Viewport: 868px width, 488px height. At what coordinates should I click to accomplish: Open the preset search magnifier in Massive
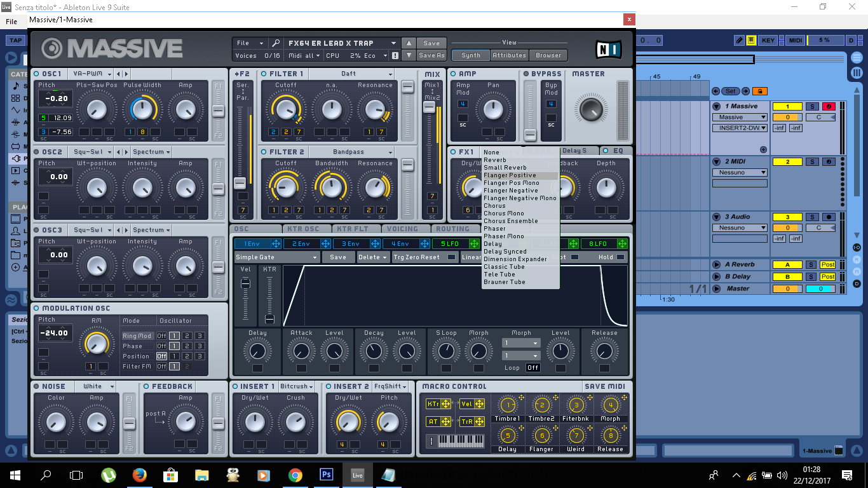(x=275, y=43)
